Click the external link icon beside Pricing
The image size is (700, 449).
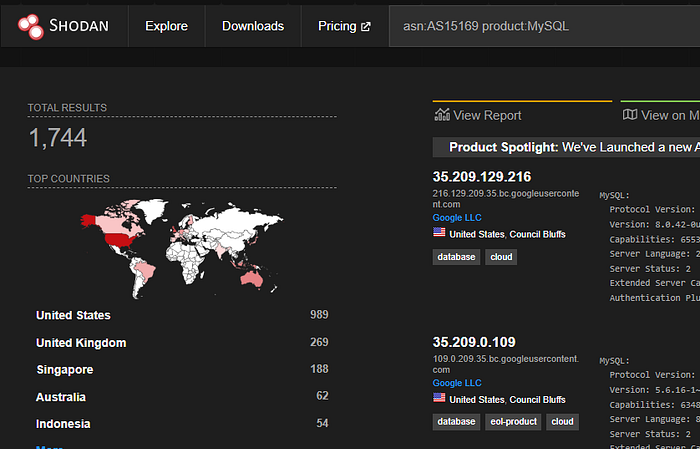tap(366, 27)
